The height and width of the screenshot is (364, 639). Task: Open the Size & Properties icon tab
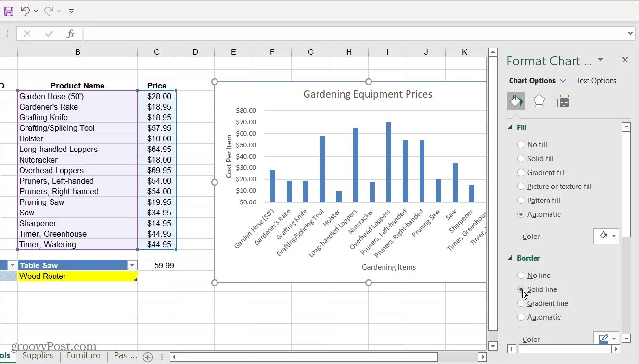tap(562, 101)
